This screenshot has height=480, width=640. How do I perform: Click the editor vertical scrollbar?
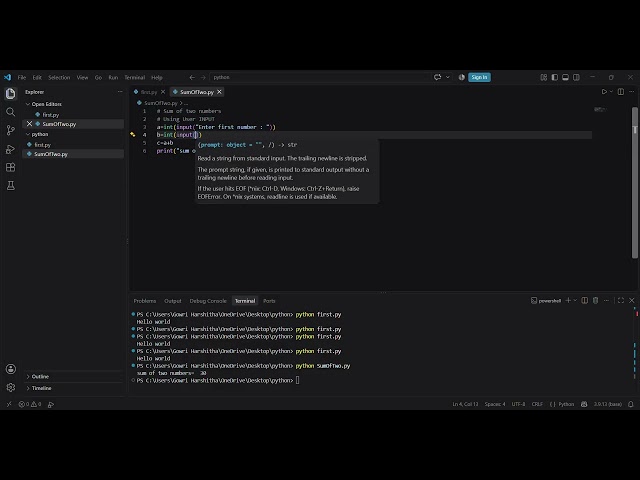coord(634,183)
